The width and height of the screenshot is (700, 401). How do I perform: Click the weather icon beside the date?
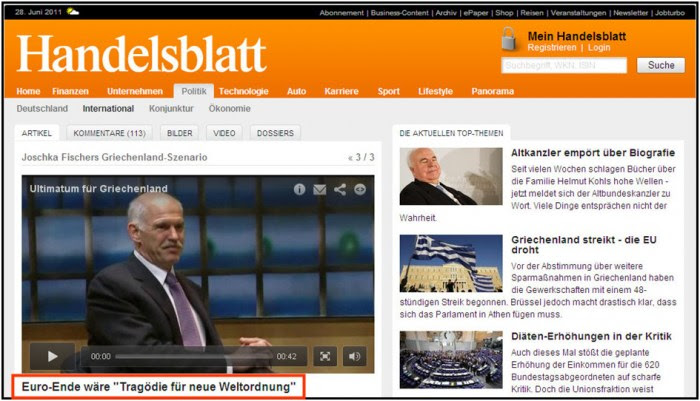73,12
